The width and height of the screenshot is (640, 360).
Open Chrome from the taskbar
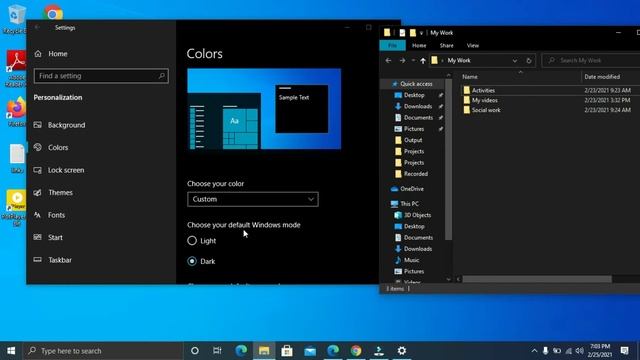pyautogui.click(x=356, y=351)
